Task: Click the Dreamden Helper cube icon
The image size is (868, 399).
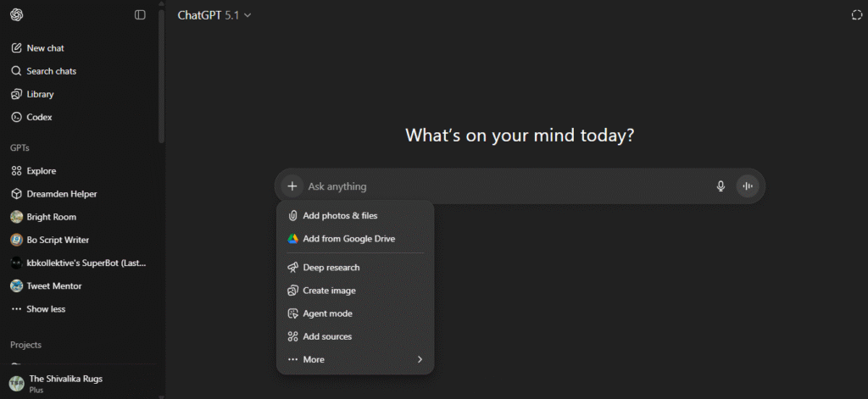Action: tap(16, 194)
